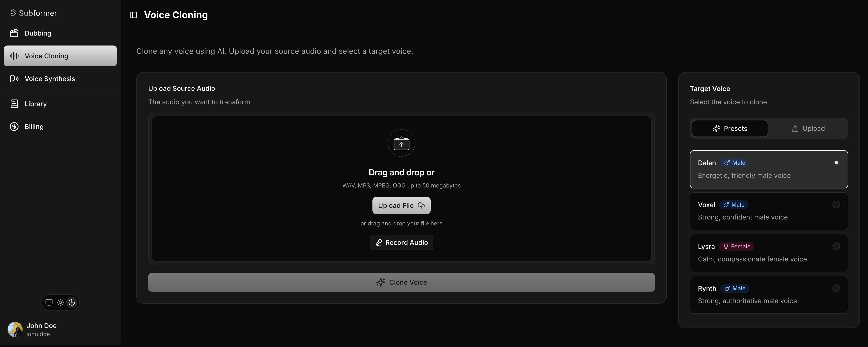Image resolution: width=868 pixels, height=347 pixels.
Task: Select system theme with the monitor icon
Action: (49, 302)
